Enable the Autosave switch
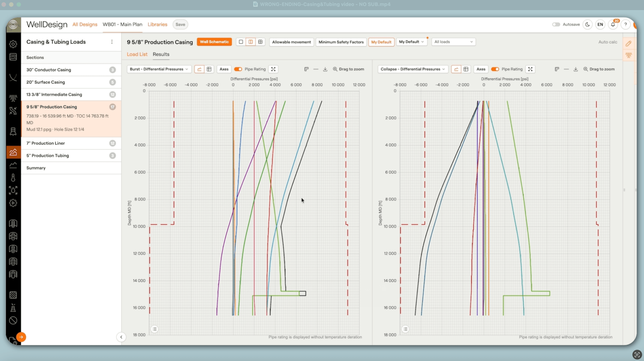 (x=556, y=25)
